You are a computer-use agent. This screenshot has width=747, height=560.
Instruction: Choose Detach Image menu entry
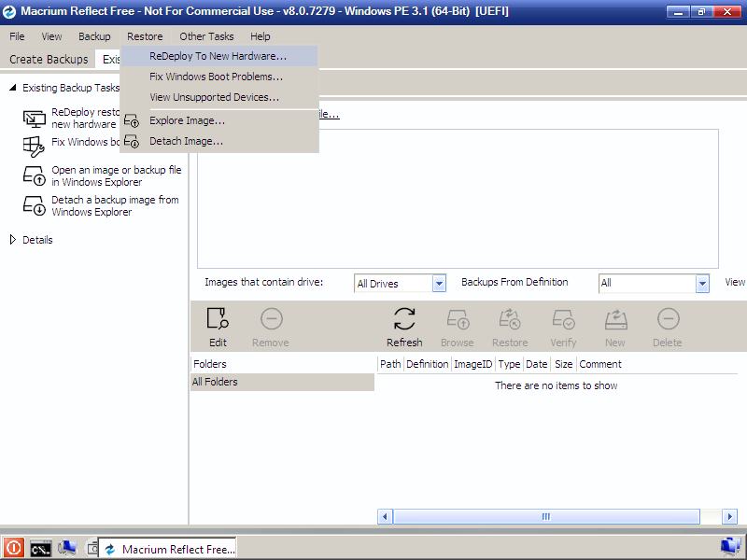pyautogui.click(x=219, y=142)
